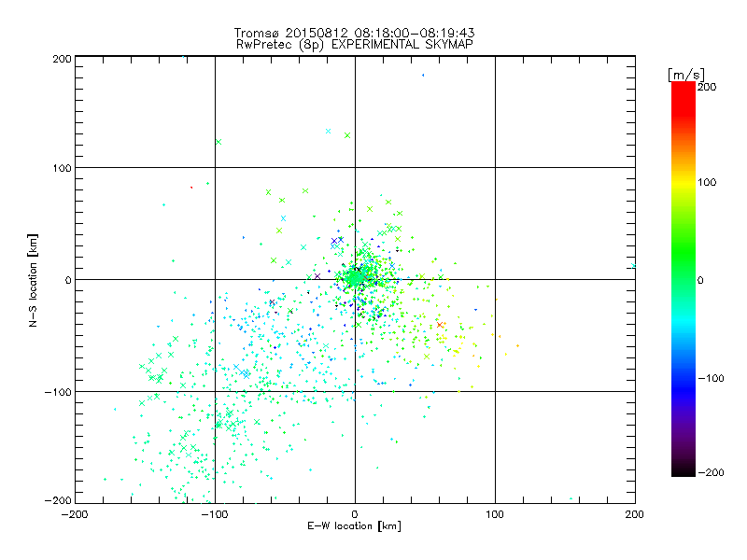Click the y-axis tick label '-100'
This screenshot has height=560, width=747.
[58, 392]
